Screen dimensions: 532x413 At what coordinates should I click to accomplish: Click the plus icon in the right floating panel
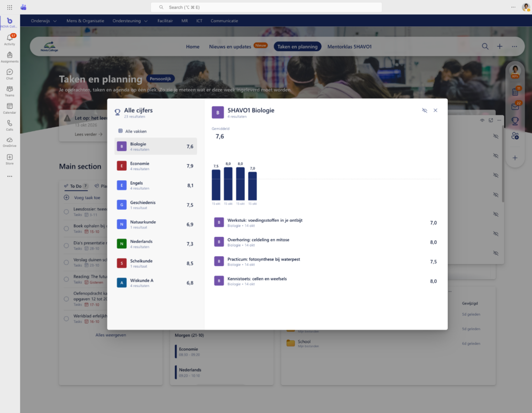(x=515, y=158)
